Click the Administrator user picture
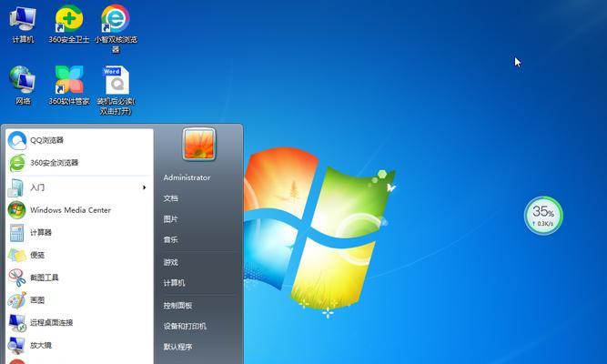Viewport: 607px width, 364px height. (199, 144)
